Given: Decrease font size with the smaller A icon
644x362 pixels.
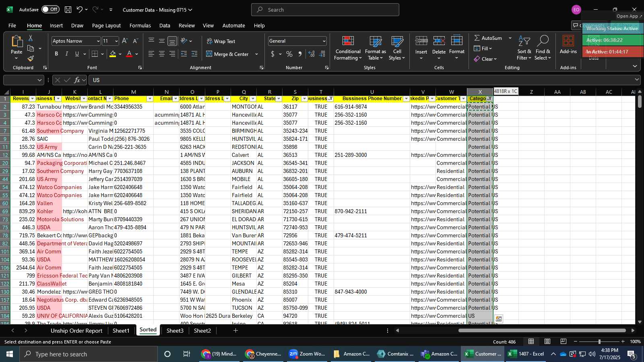Looking at the screenshot, I should [135, 41].
